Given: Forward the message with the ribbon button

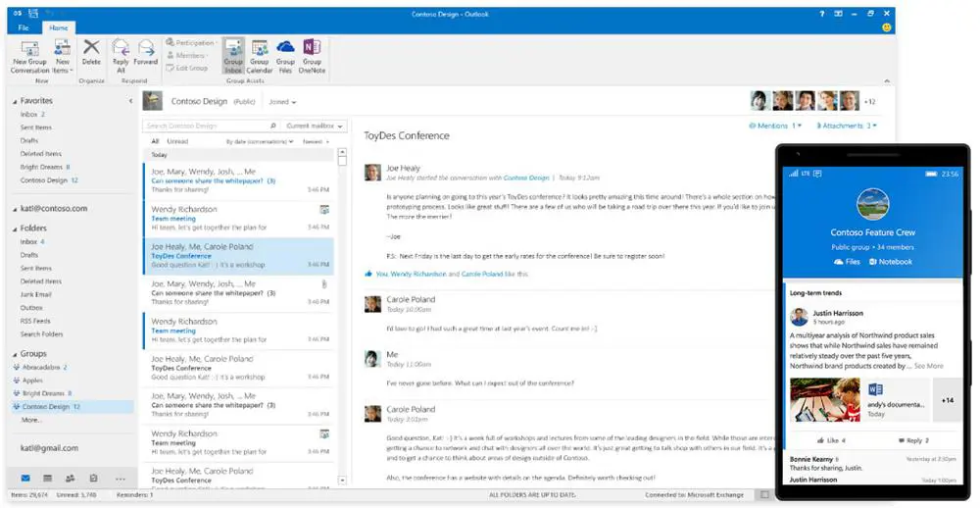Looking at the screenshot, I should pyautogui.click(x=146, y=53).
